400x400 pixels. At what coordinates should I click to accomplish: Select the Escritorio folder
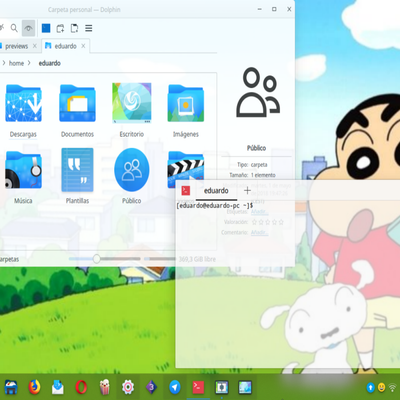pos(132,103)
